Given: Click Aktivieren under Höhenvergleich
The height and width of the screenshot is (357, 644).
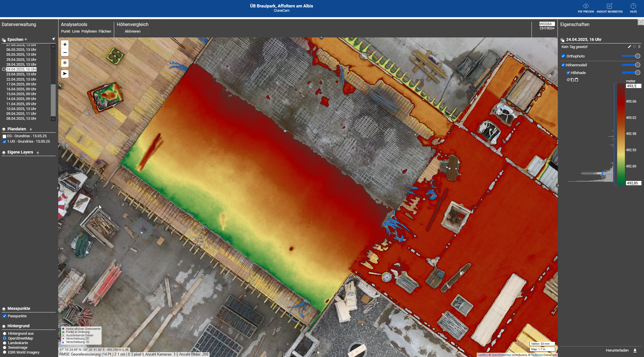Looking at the screenshot, I should 132,31.
